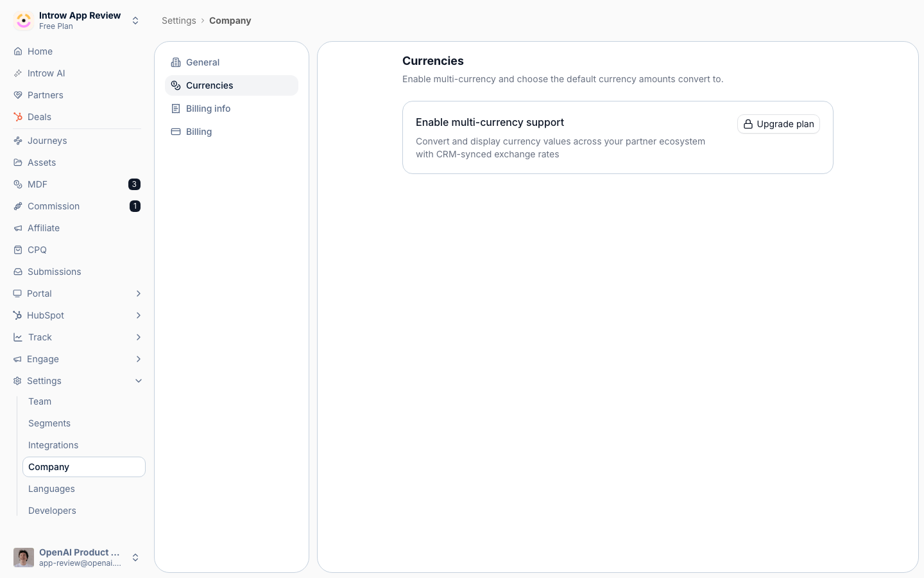Screen dimensions: 924x578
Task: Open Home via its house icon
Action: pyautogui.click(x=18, y=51)
